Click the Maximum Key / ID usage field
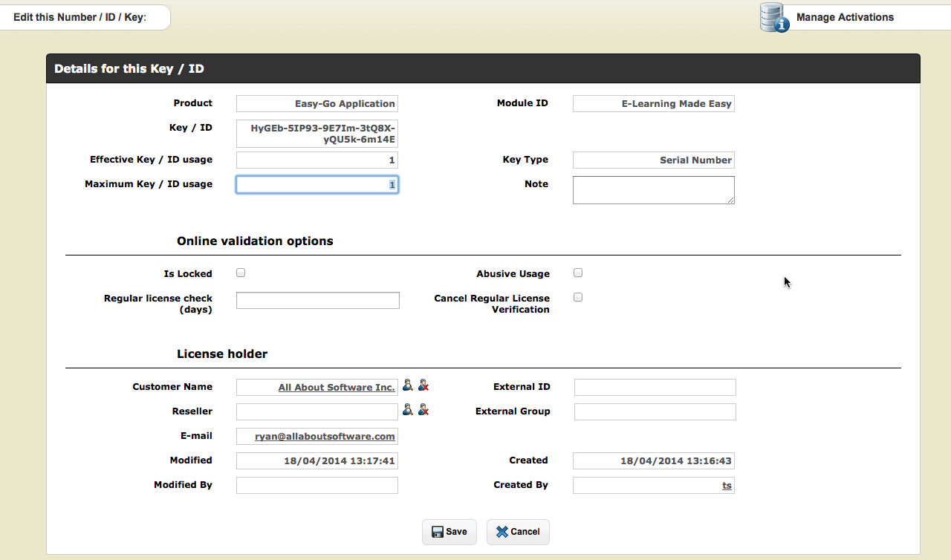Screen dimensions: 951x560 click(317, 185)
